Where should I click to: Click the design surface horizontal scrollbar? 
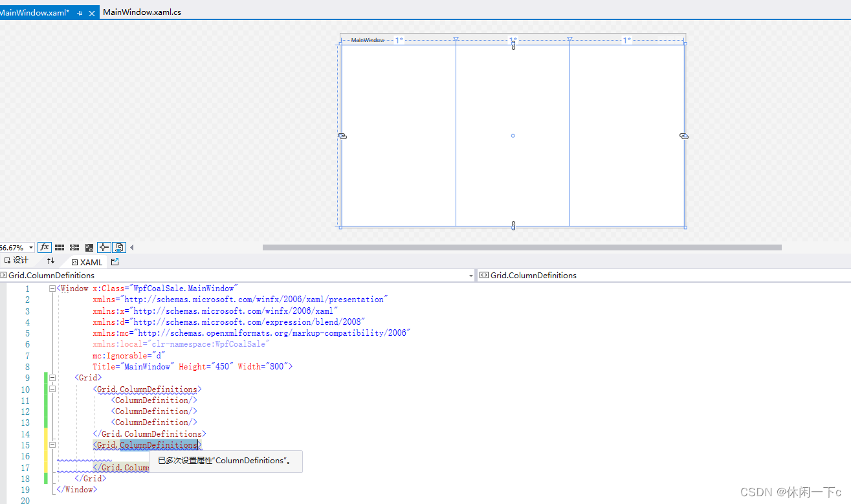coord(522,247)
